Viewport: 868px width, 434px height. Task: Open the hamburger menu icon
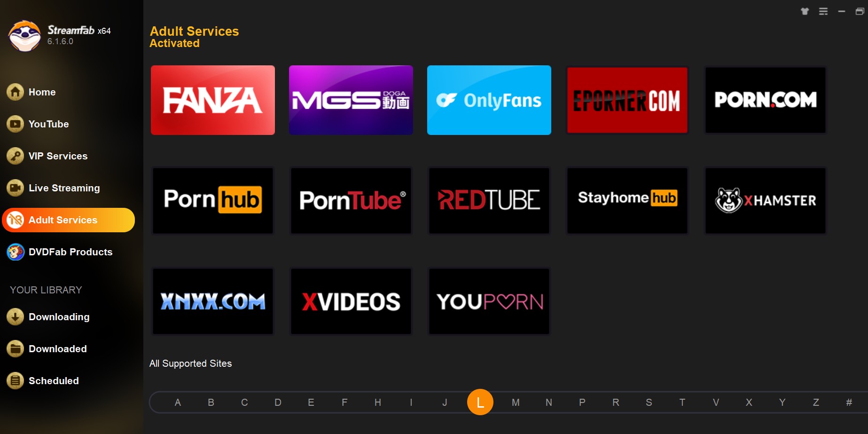823,11
